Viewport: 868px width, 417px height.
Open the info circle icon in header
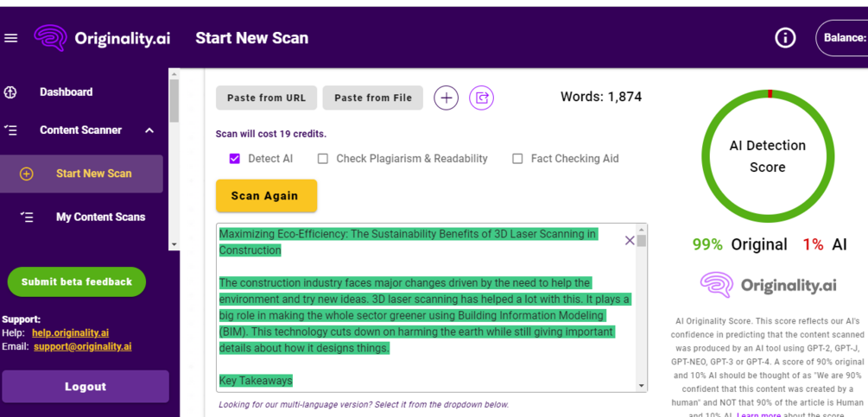pyautogui.click(x=785, y=38)
